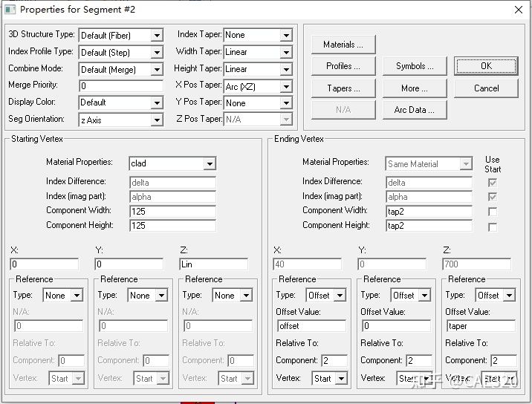Image resolution: width=532 pixels, height=404 pixels.
Task: Close the Properties for Segment #2 dialog
Action: click(518, 10)
